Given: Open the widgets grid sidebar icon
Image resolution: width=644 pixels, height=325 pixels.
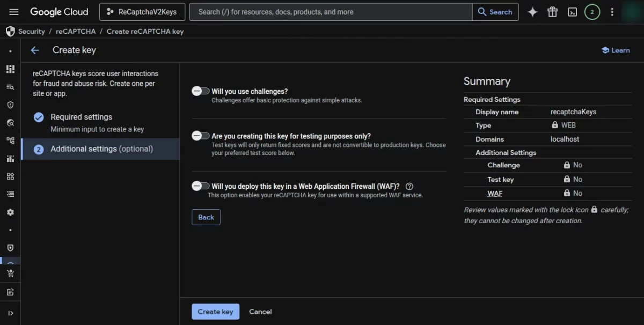Looking at the screenshot, I should point(10,176).
